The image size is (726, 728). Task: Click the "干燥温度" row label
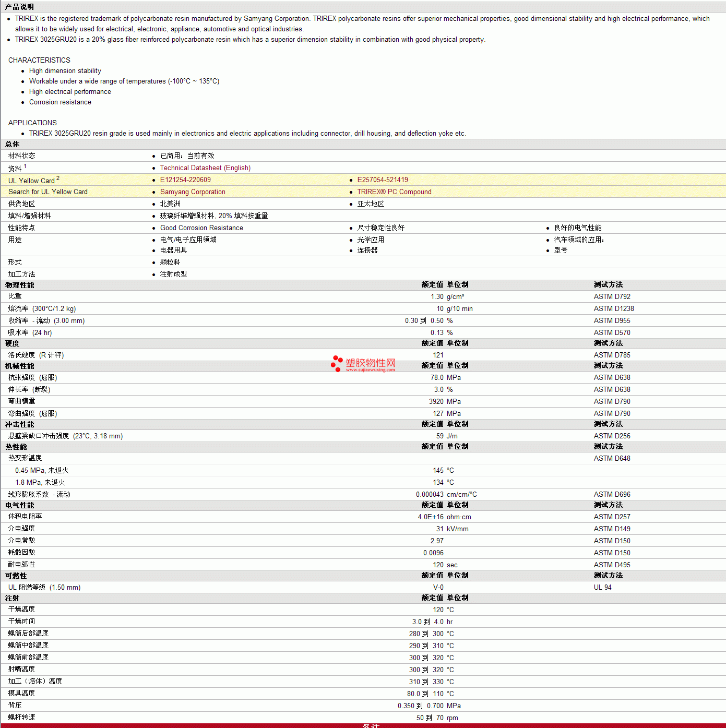coord(22,610)
